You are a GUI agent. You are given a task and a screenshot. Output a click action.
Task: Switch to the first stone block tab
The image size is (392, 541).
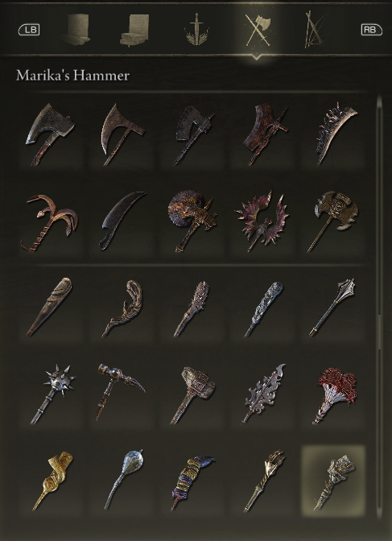click(76, 30)
